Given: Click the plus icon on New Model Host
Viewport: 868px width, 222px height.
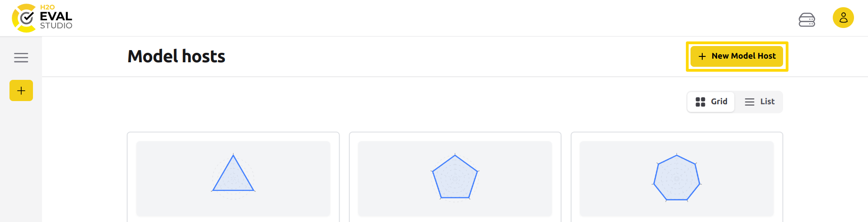Looking at the screenshot, I should coord(702,56).
